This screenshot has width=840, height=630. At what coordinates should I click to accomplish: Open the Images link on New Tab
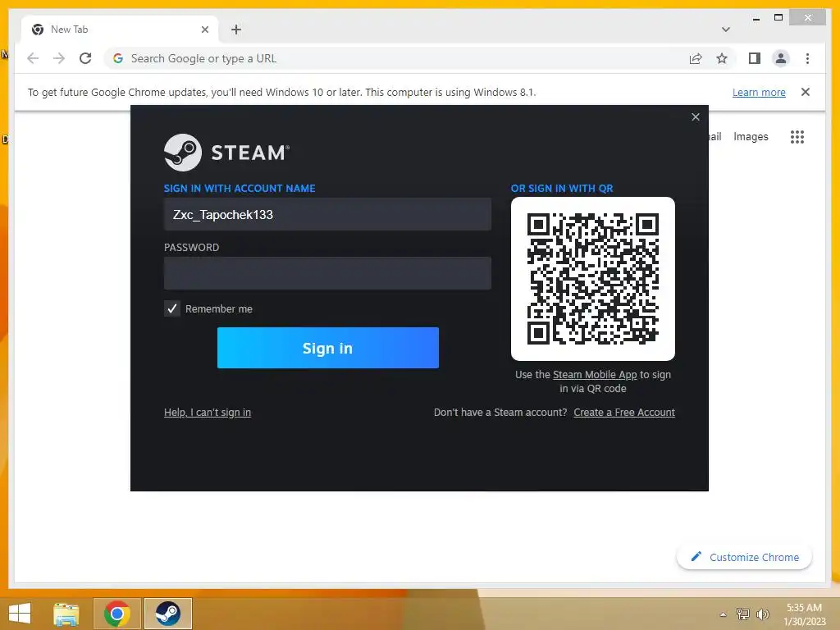pyautogui.click(x=751, y=137)
